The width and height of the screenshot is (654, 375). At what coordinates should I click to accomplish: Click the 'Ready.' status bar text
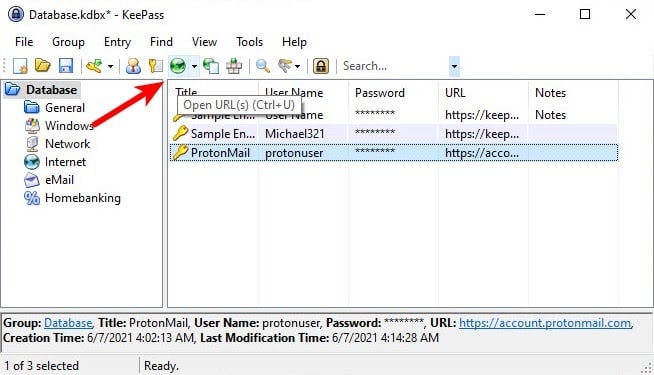(161, 366)
